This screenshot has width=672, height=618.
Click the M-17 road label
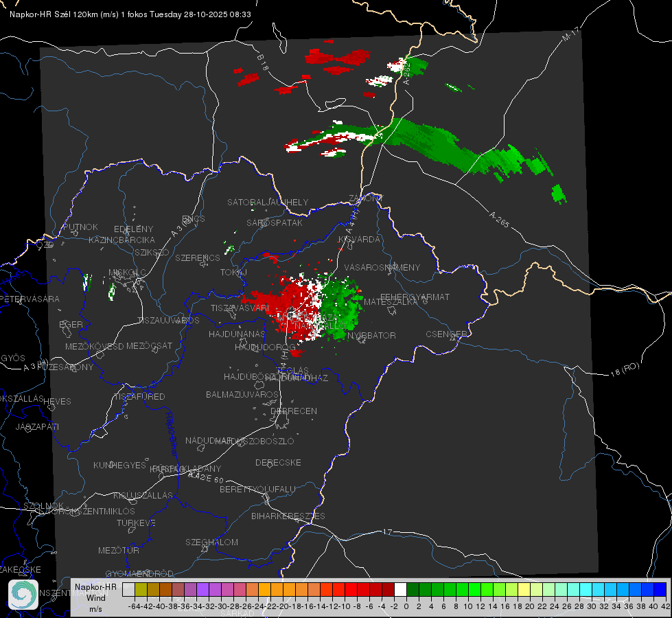coord(571,34)
